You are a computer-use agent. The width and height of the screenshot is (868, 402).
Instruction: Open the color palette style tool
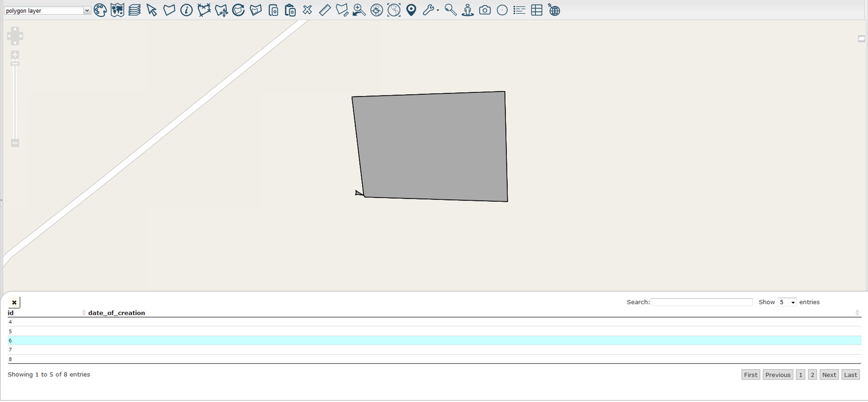pyautogui.click(x=100, y=10)
